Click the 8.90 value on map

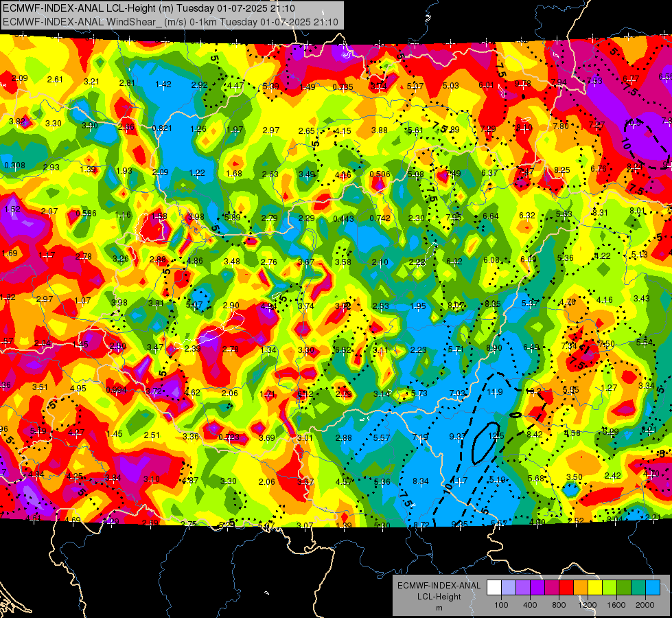coord(494,348)
